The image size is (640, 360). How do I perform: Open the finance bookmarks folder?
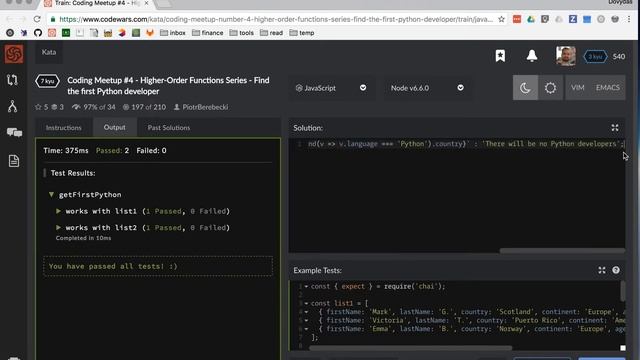[208, 33]
